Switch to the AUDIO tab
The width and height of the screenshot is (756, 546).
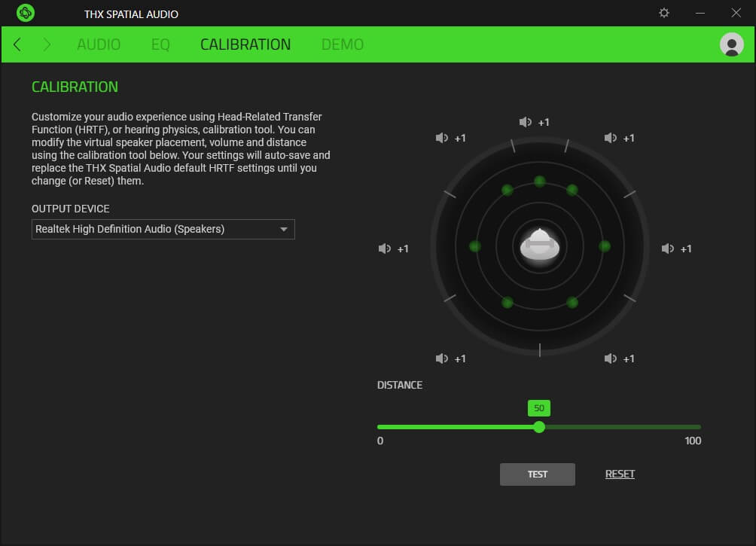pyautogui.click(x=99, y=44)
